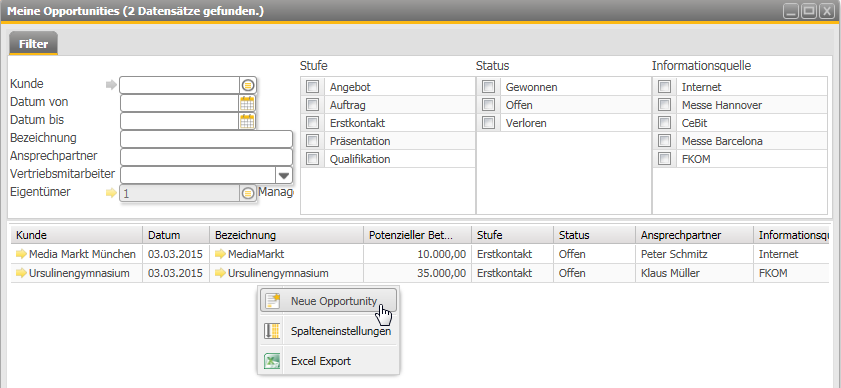Minimize the Meine Opportunities window

pos(791,11)
